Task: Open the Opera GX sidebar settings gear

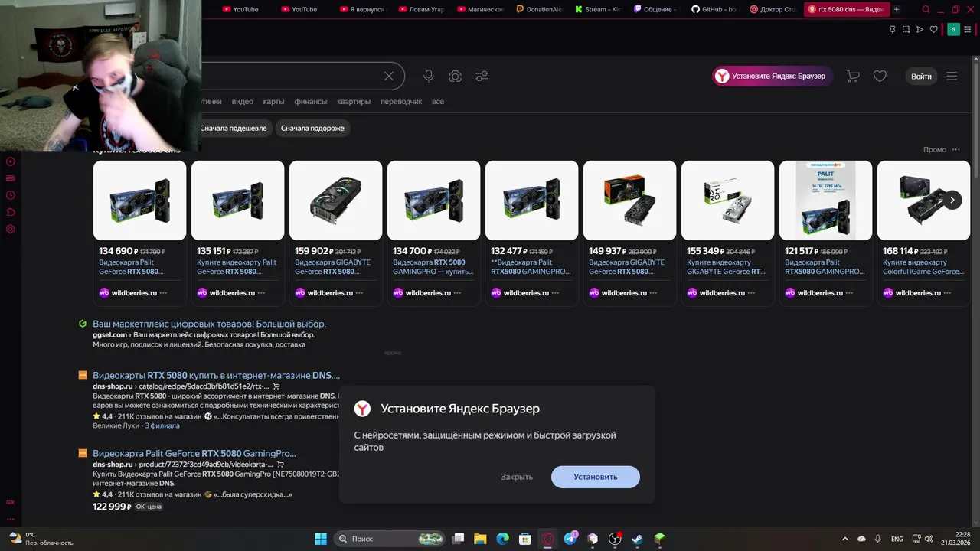Action: [11, 229]
